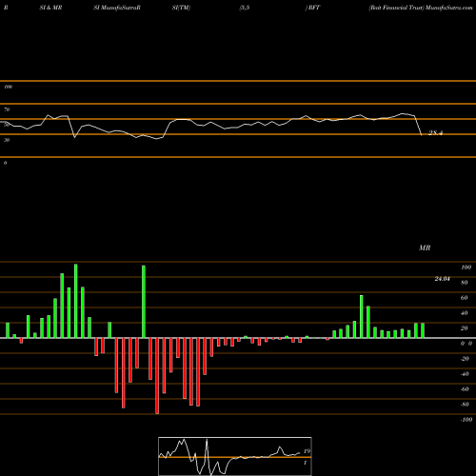Click the RSI axis label 70
This screenshot has height=476, width=476.
(7, 109)
